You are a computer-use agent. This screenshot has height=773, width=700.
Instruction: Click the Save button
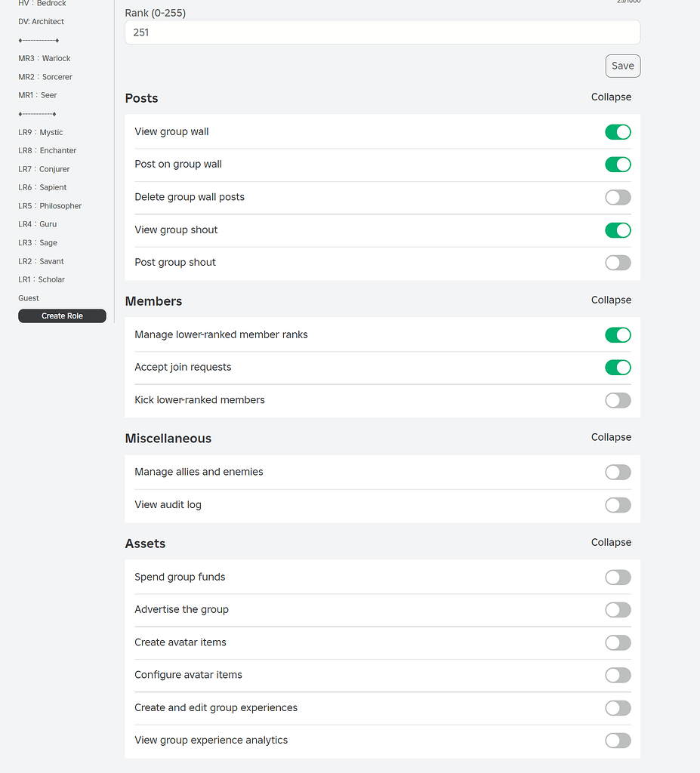[x=622, y=66]
